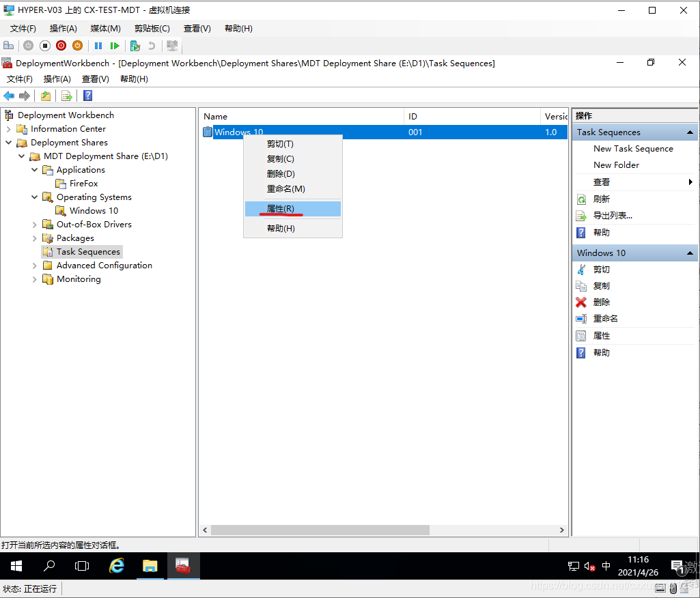
Task: Pause the virtual machine
Action: (x=98, y=46)
